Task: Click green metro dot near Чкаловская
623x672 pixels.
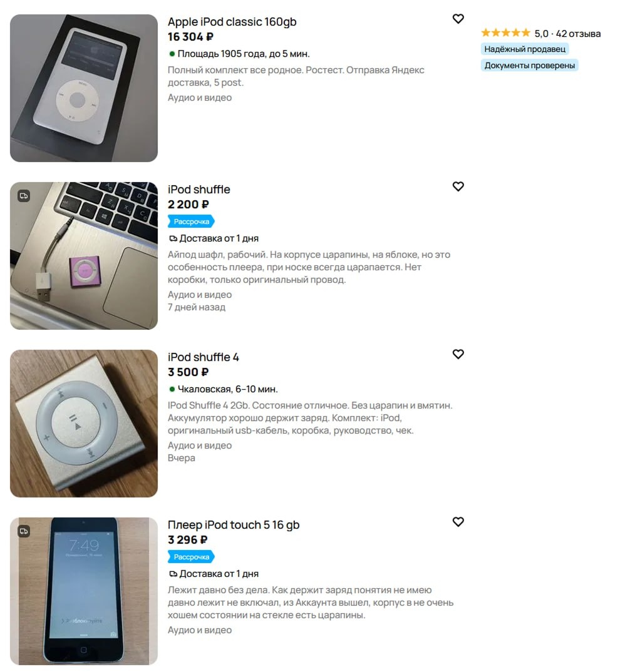Action: click(x=172, y=389)
